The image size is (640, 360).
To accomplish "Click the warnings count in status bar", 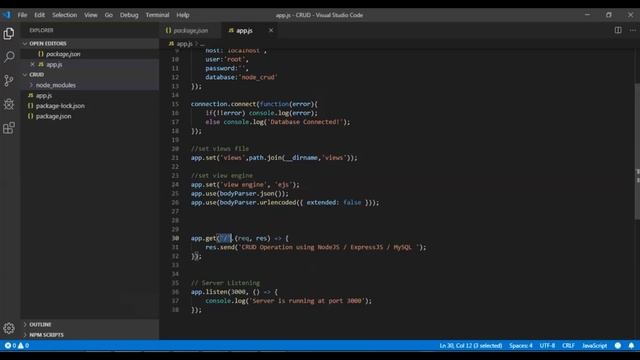I will point(23,345).
